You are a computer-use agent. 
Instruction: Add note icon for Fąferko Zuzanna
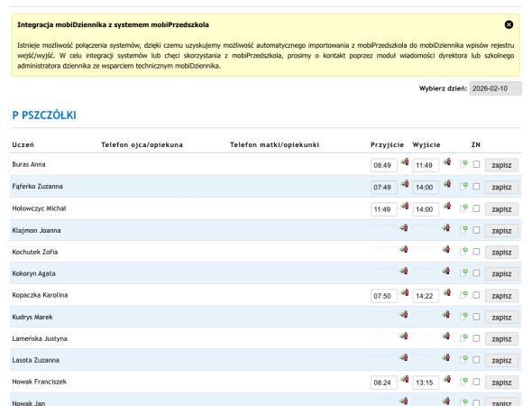pos(463,187)
